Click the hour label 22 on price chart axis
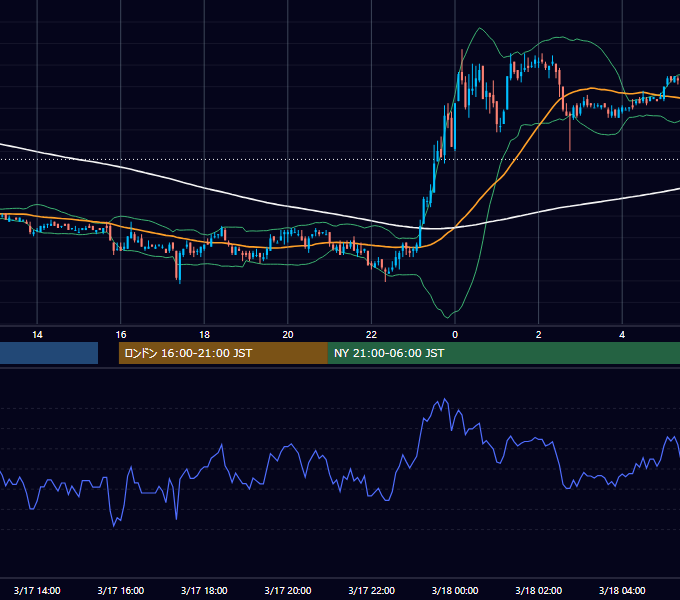 click(371, 335)
